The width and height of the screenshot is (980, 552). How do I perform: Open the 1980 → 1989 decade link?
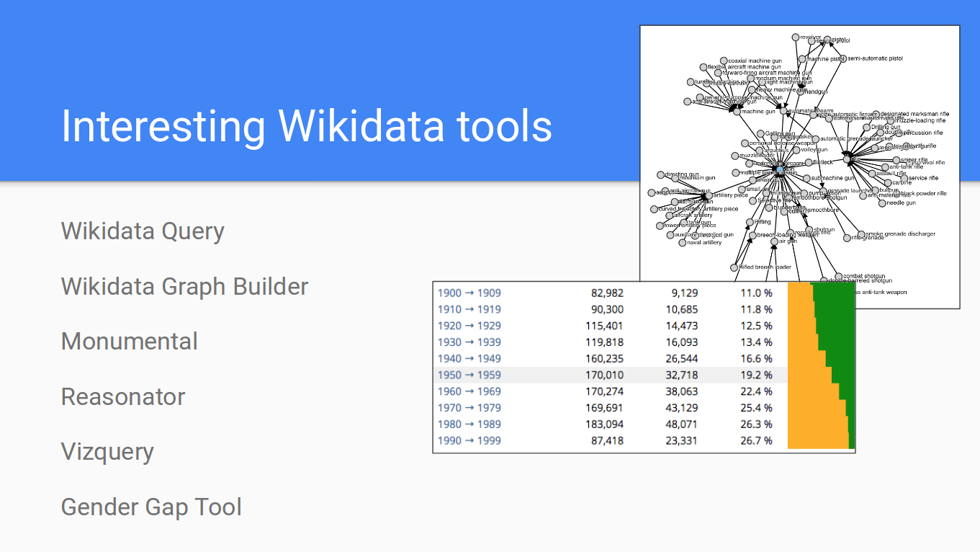pyautogui.click(x=469, y=424)
